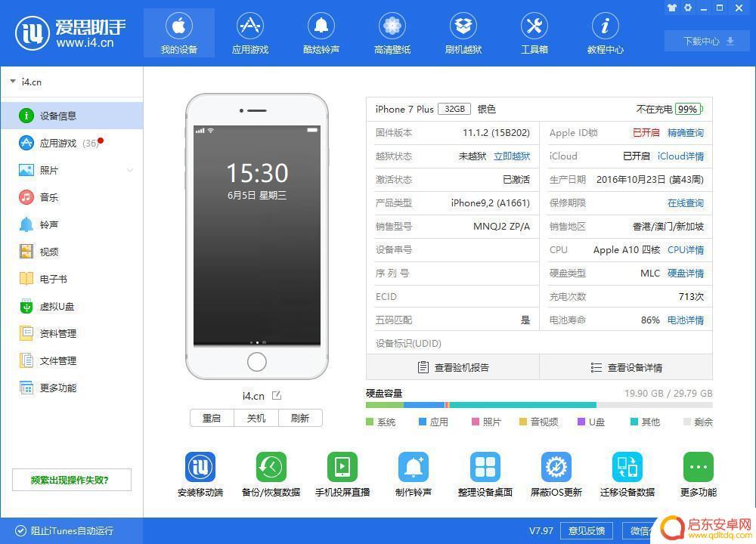The width and height of the screenshot is (756, 544).
Task: Click 在线查询 for 保修期限
Action: click(x=685, y=202)
